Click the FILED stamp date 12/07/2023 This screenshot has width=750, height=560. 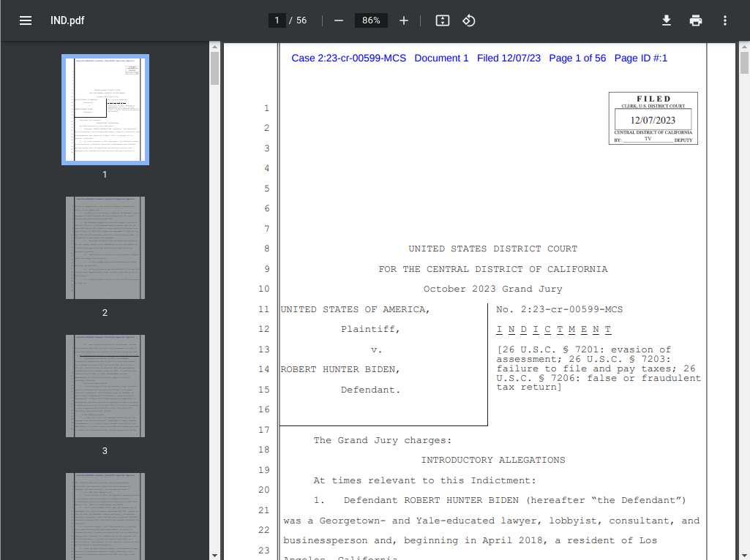point(653,120)
